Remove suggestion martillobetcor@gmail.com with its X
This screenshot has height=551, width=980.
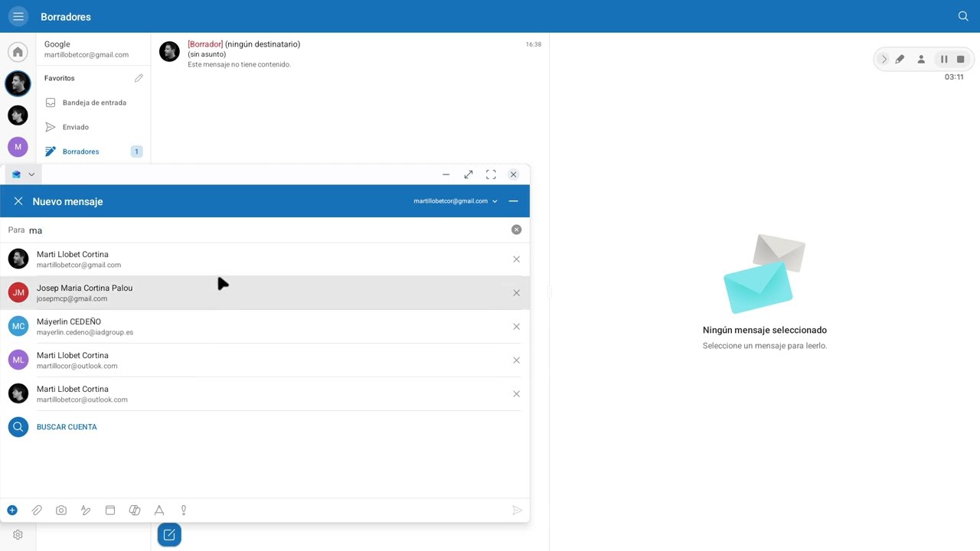click(x=516, y=259)
